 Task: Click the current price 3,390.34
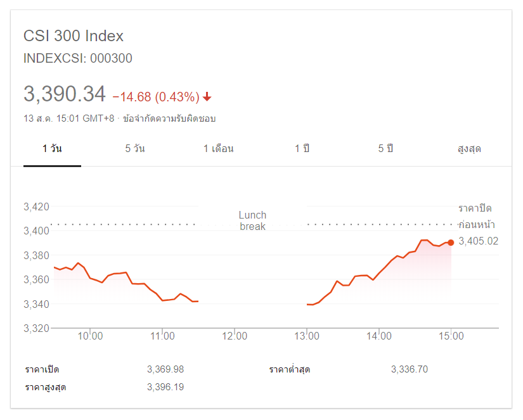click(65, 94)
